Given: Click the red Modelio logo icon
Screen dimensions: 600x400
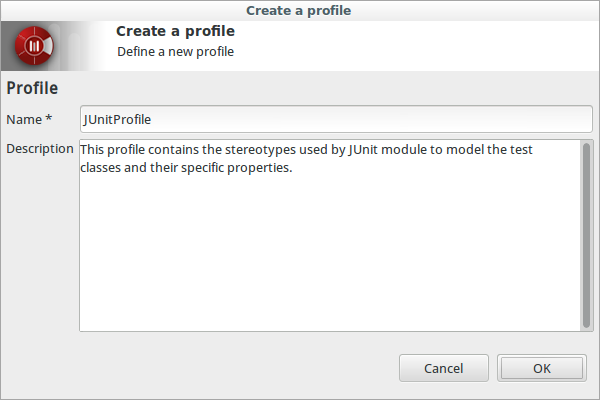Looking at the screenshot, I should pos(34,46).
